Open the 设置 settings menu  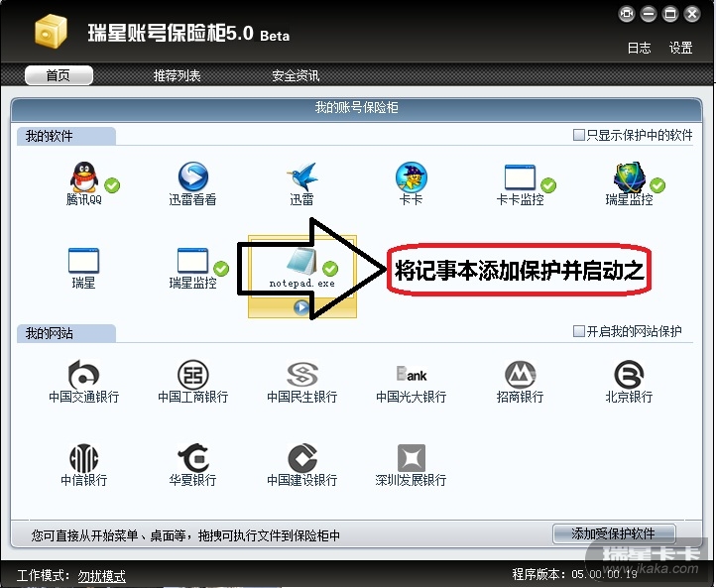[x=680, y=48]
